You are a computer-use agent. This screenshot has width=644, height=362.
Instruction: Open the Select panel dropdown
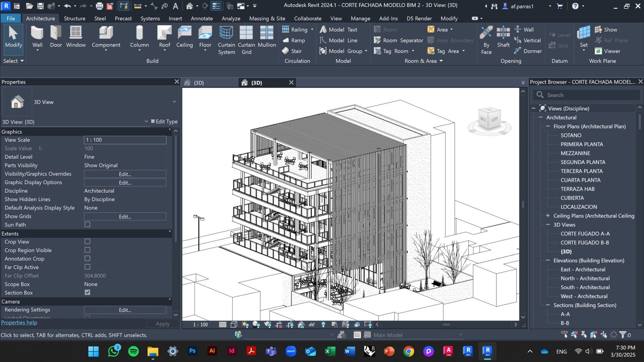pos(13,61)
